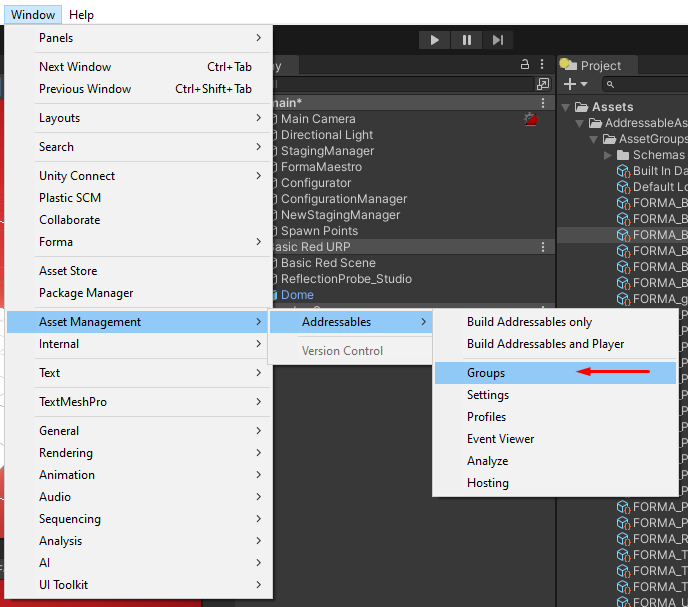The height and width of the screenshot is (607, 688).
Task: Open the Hierarchy panel three-dot options menu
Action: tap(542, 64)
